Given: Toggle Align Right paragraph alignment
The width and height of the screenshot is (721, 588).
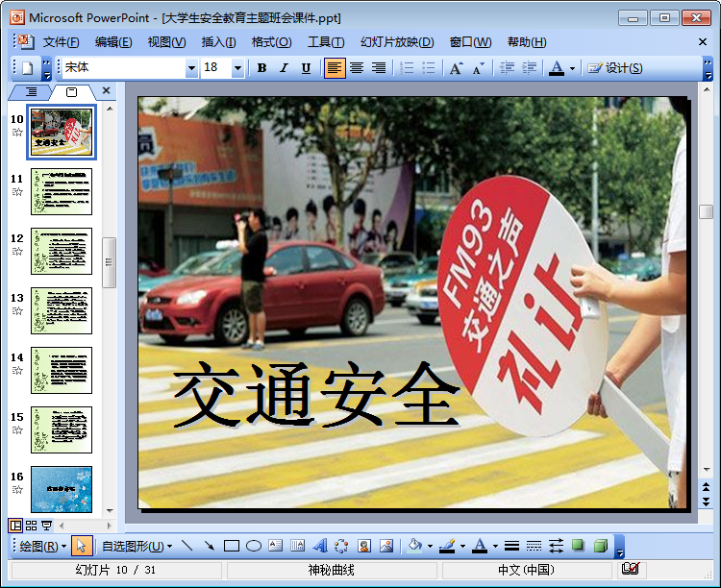Looking at the screenshot, I should click(379, 68).
